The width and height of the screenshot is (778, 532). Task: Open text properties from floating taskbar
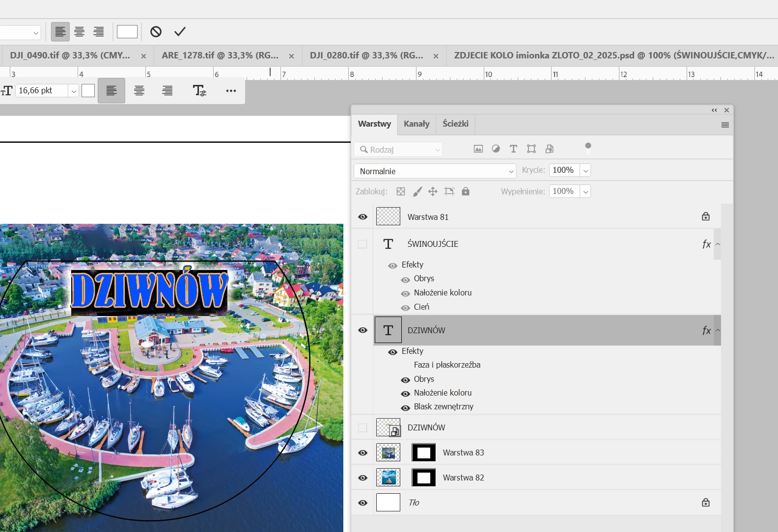pyautogui.click(x=199, y=91)
